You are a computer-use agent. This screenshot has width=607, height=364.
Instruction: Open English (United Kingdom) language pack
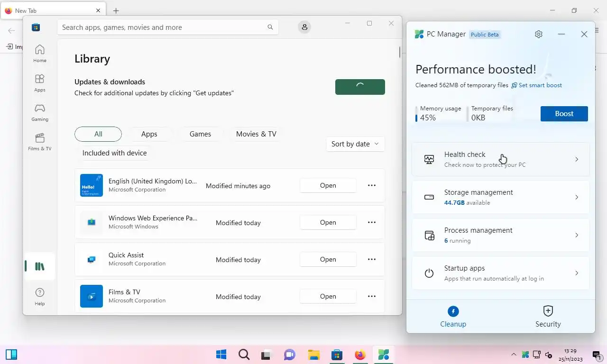(328, 185)
